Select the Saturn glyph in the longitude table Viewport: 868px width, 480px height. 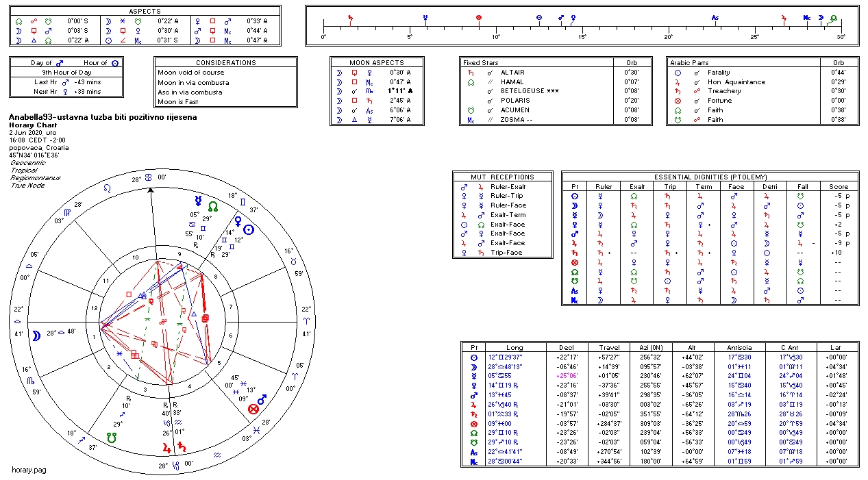click(x=473, y=414)
